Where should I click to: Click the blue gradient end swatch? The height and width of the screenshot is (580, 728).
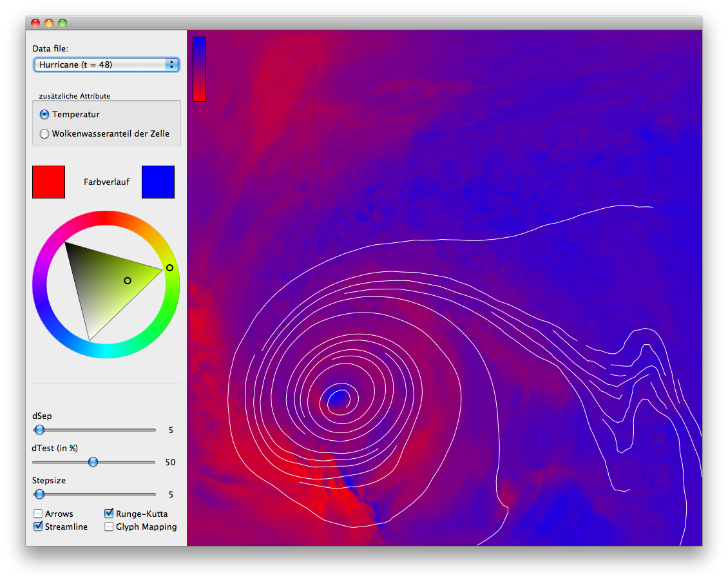coord(158,182)
